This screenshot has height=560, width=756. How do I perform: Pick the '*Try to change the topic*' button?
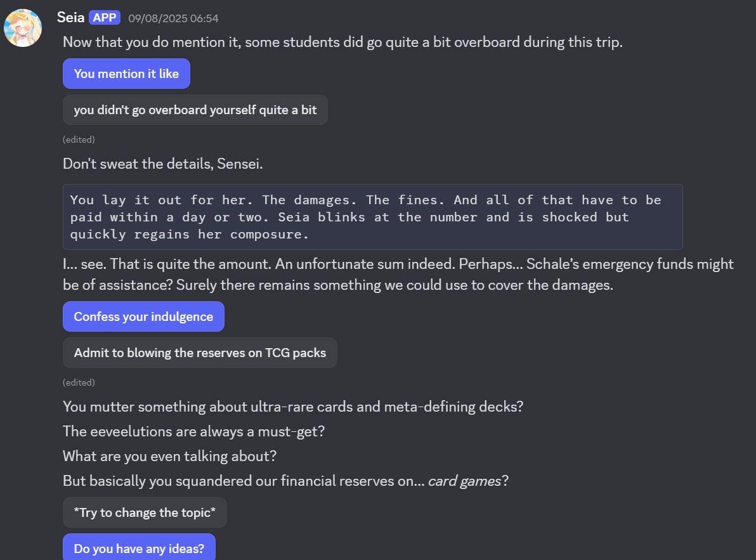tap(145, 513)
